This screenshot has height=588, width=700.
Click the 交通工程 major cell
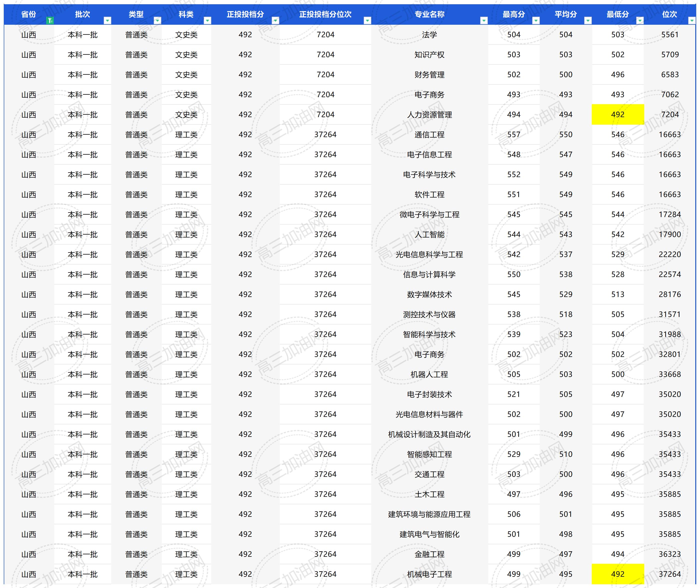point(429,474)
